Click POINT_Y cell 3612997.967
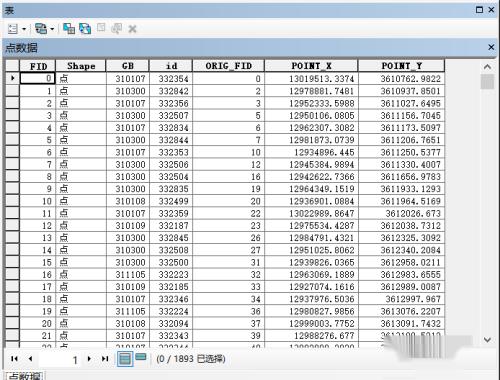This screenshot has height=380, width=500. pos(401,299)
